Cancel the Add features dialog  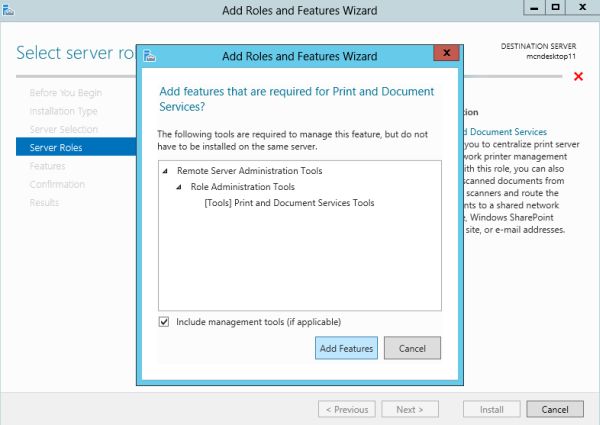(412, 348)
